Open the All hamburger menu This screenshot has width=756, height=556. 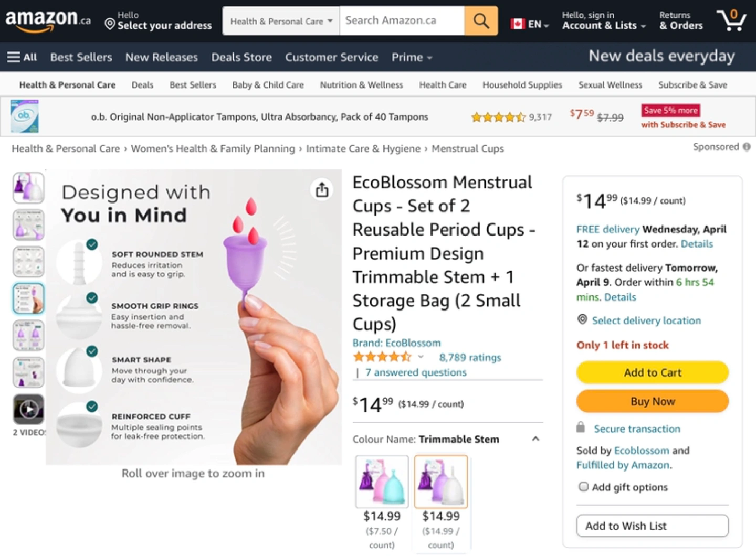[22, 57]
